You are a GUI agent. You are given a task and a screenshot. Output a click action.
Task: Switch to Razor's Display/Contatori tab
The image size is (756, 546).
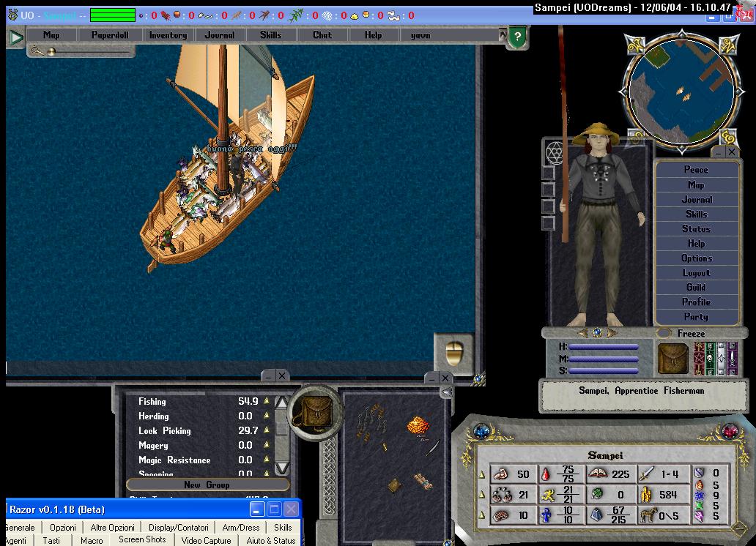click(179, 528)
